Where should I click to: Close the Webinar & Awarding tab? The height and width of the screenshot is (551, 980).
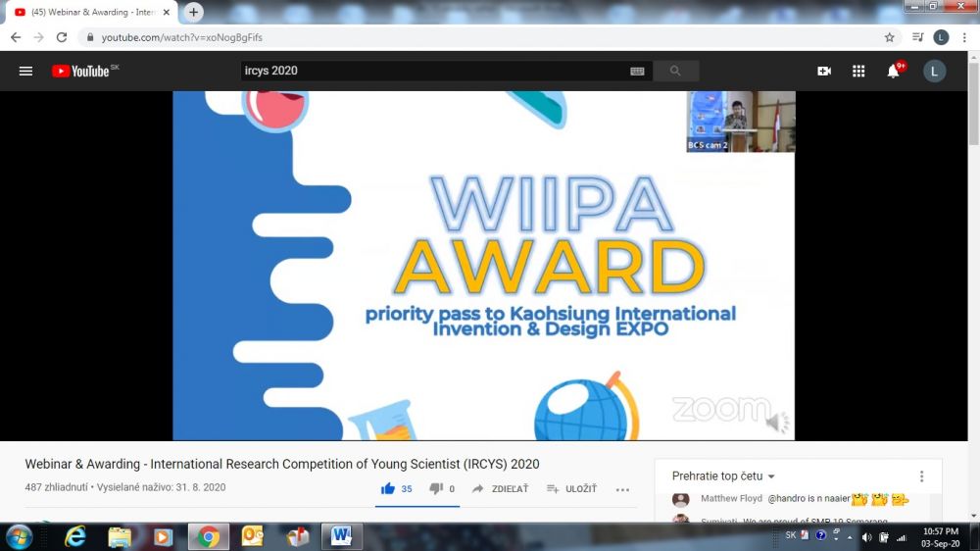[x=167, y=12]
